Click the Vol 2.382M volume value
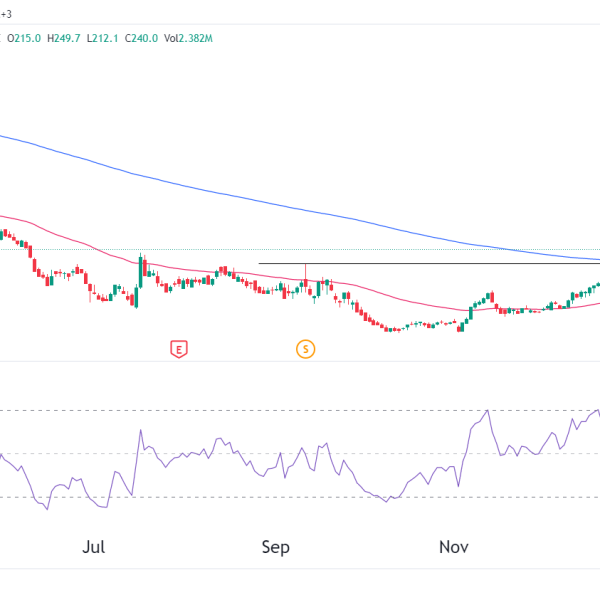The image size is (600, 600). pyautogui.click(x=189, y=38)
